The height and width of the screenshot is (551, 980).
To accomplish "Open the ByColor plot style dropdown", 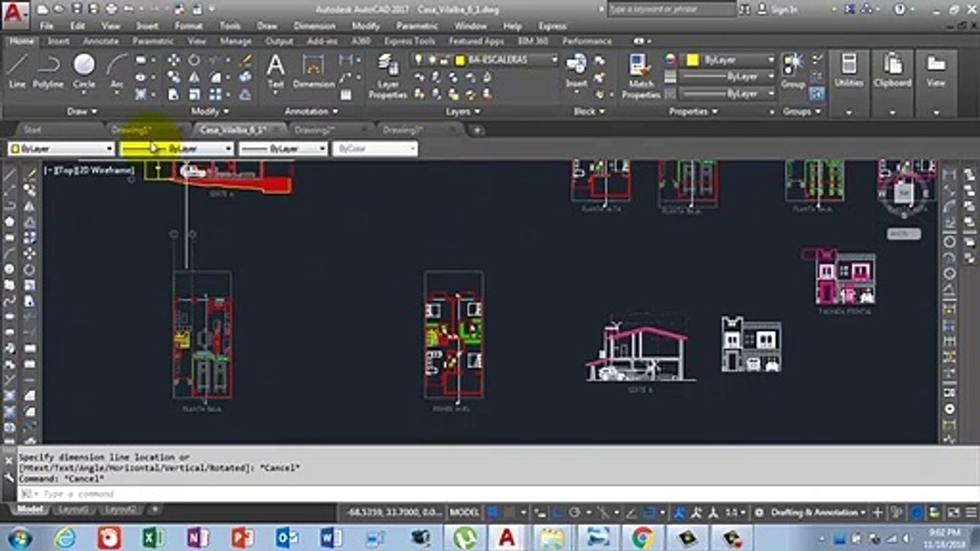I will [375, 148].
